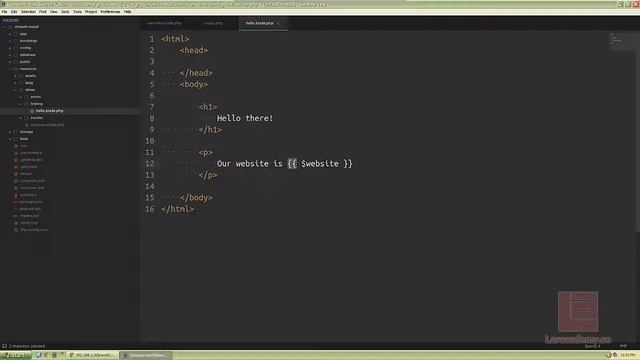
Task: Switch to the routes.php tab
Action: [213, 23]
